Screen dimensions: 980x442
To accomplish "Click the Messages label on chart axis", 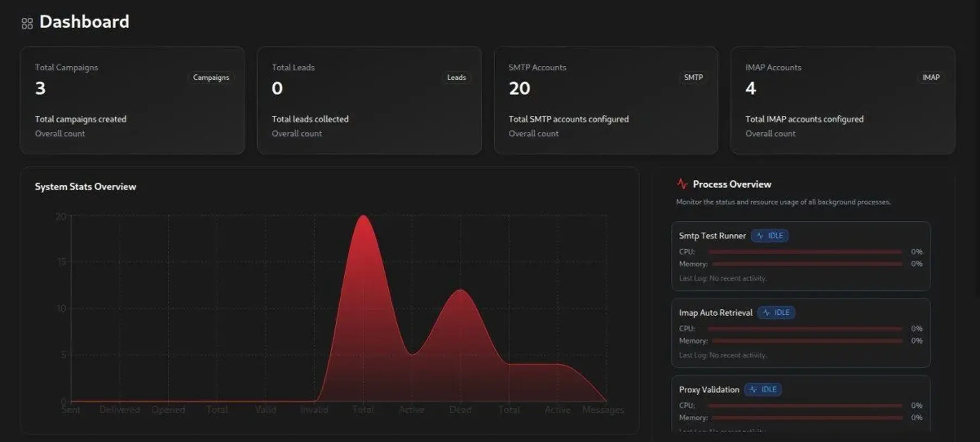I will [x=603, y=410].
